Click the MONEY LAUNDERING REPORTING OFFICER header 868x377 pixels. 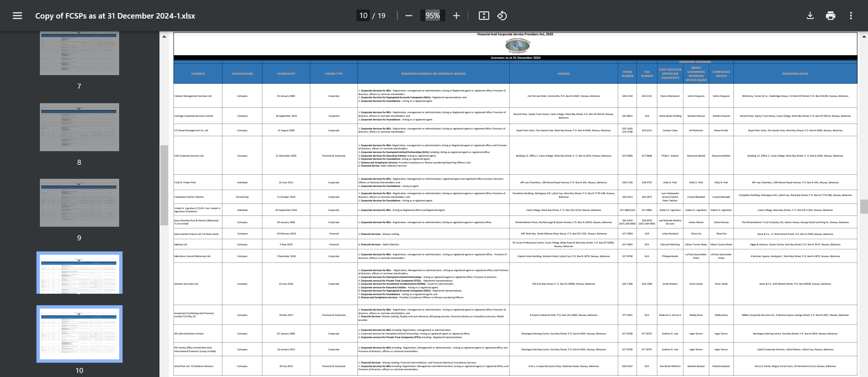point(696,74)
